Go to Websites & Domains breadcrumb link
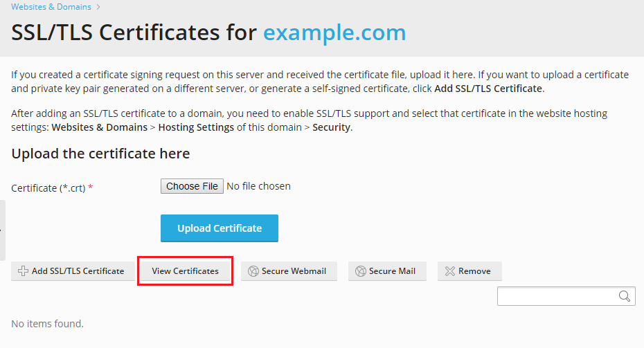Screen dimensions: 644x348 pos(51,7)
